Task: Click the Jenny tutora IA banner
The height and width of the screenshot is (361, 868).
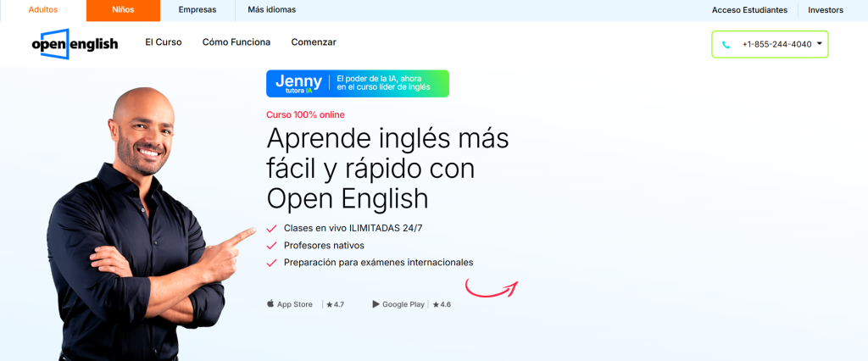Action: coord(357,84)
